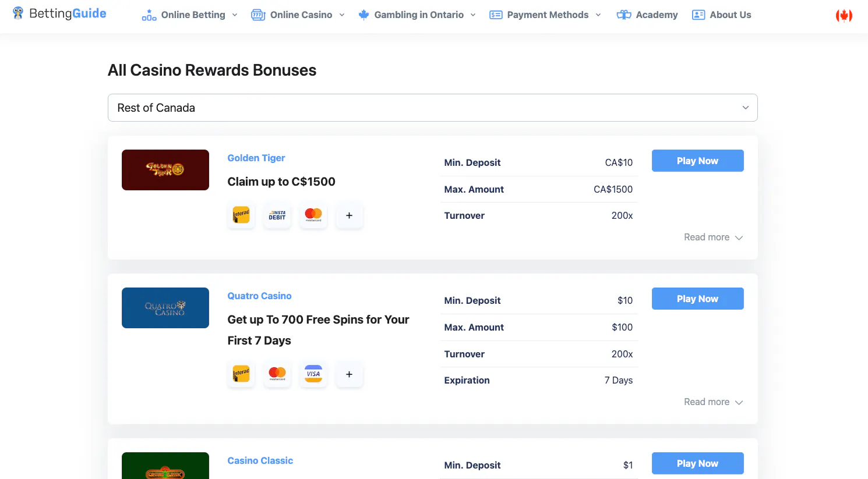Click the CA$10 Min. Deposit value

[619, 162]
